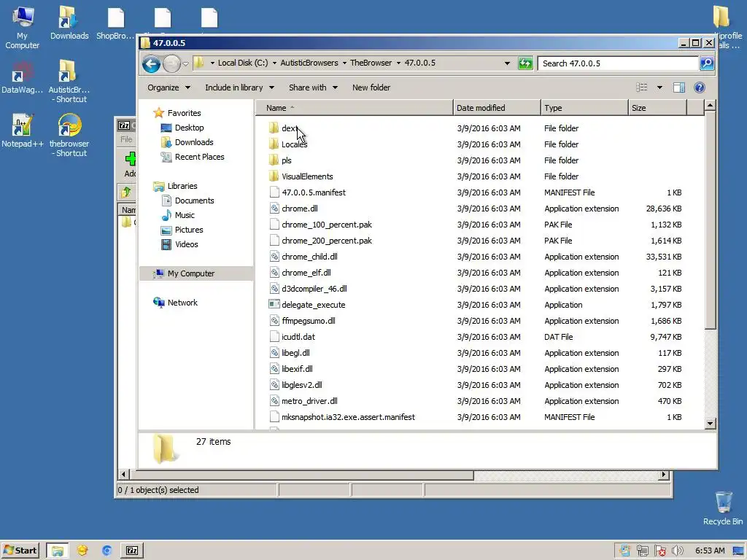Click the Start button
The width and height of the screenshot is (747, 560).
pos(20,551)
